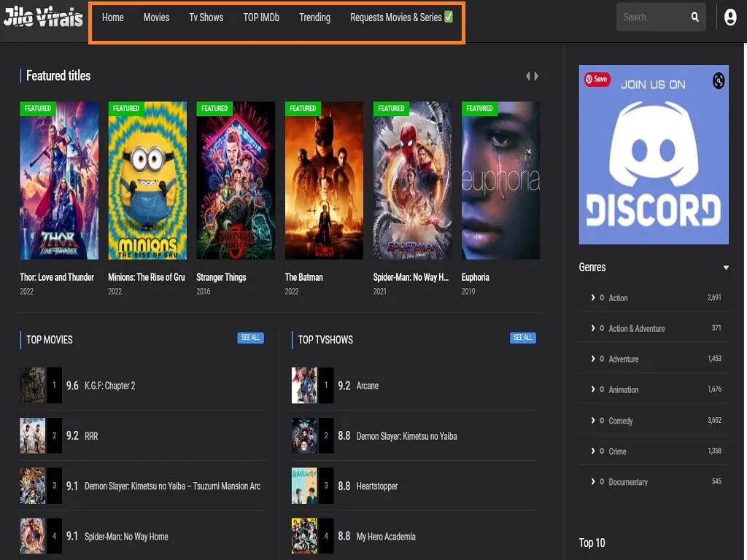This screenshot has height=560, width=747.
Task: Expand the Crime genre chevron
Action: pos(592,451)
